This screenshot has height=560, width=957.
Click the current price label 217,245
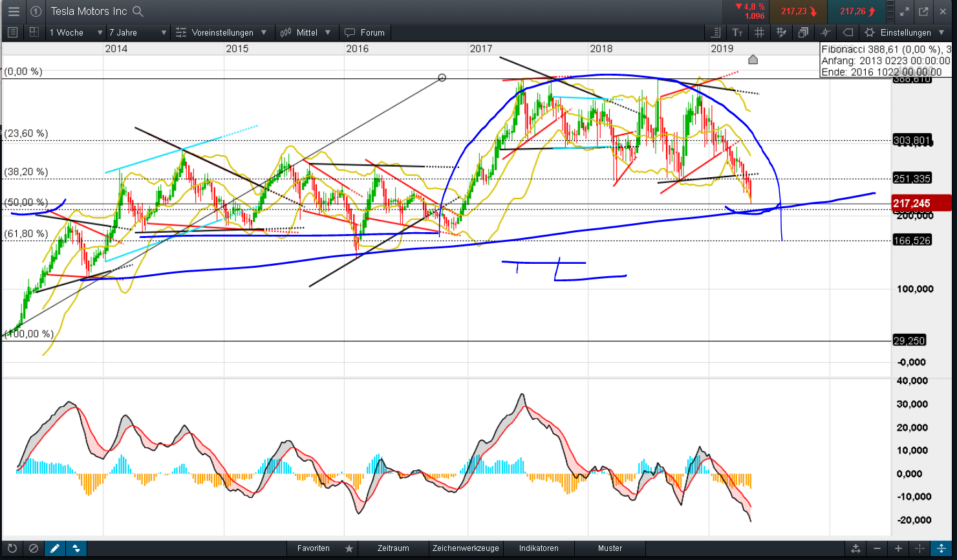(x=921, y=203)
